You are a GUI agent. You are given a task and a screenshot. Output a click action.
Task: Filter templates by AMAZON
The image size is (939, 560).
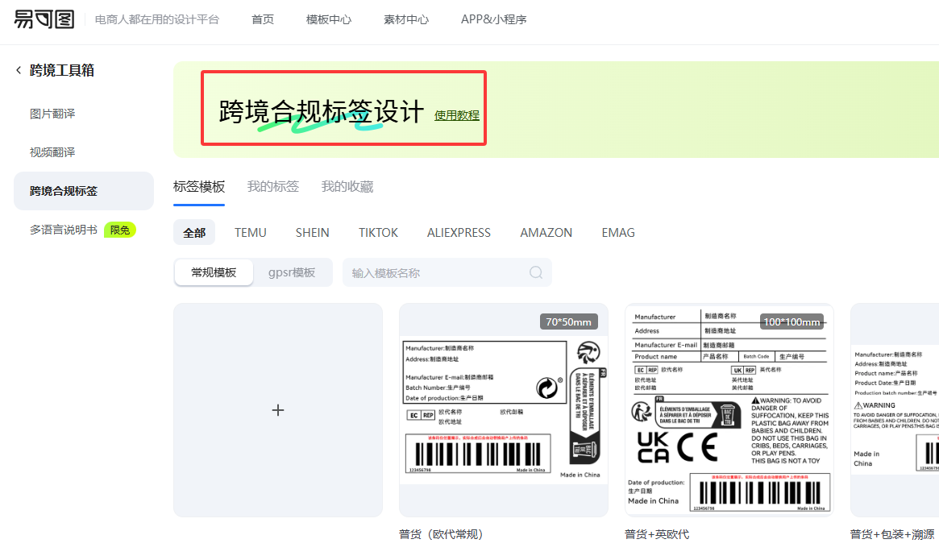coord(546,232)
